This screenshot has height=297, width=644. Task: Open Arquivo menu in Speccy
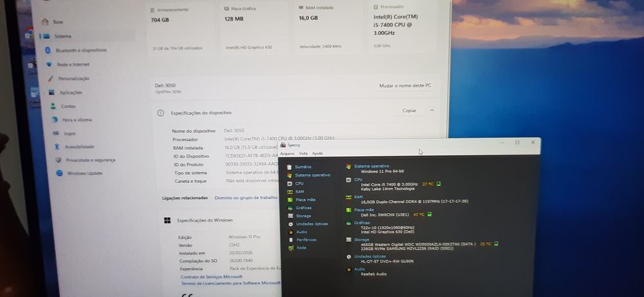tap(287, 153)
